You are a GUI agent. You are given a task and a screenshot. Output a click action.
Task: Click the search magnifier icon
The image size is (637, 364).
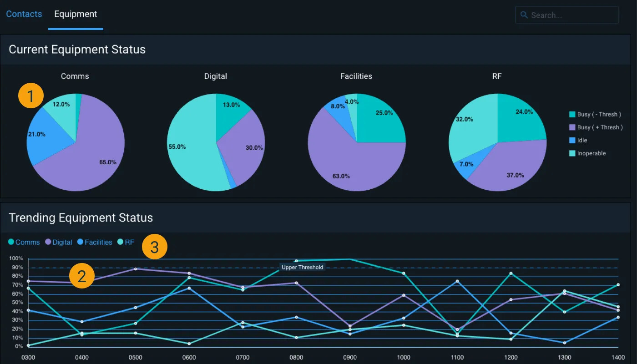(524, 15)
